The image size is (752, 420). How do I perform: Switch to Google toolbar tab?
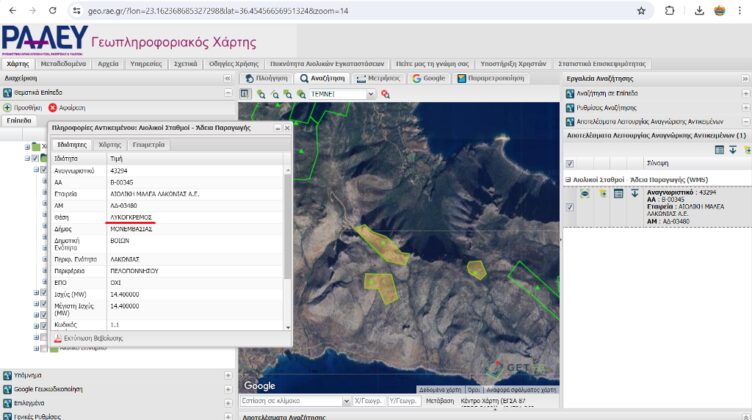tap(429, 78)
